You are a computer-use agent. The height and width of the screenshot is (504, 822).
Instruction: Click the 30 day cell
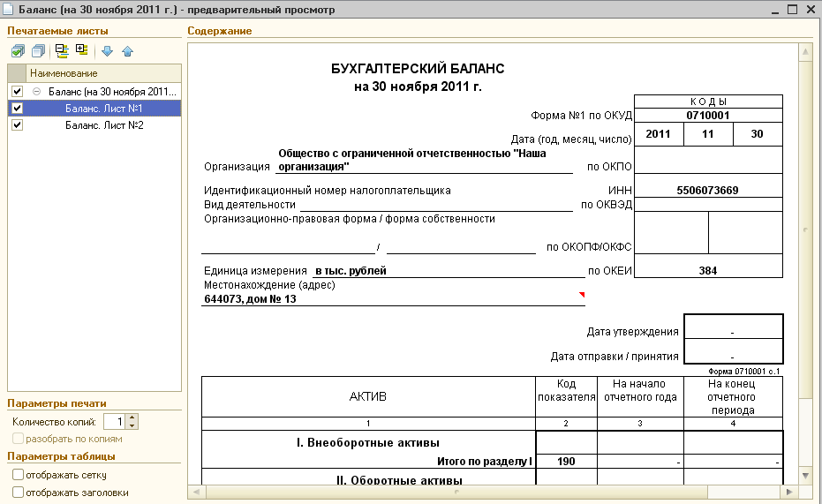[x=757, y=133]
